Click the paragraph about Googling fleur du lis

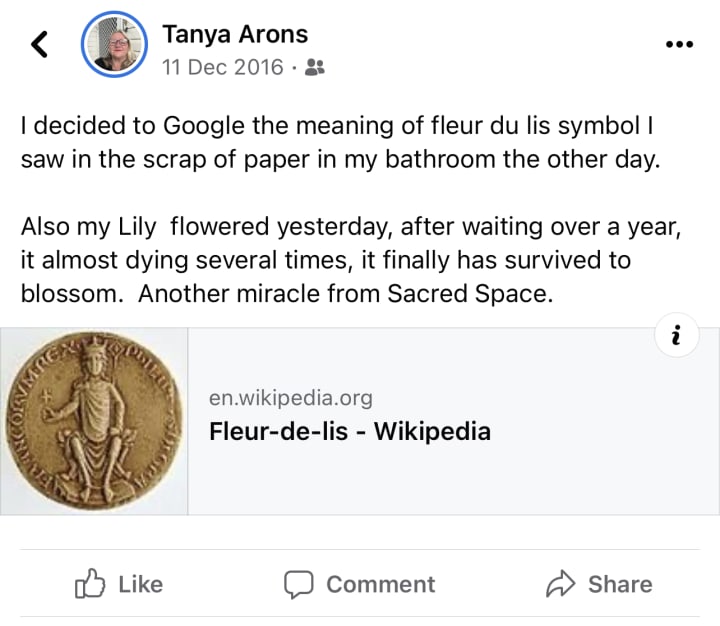click(340, 143)
